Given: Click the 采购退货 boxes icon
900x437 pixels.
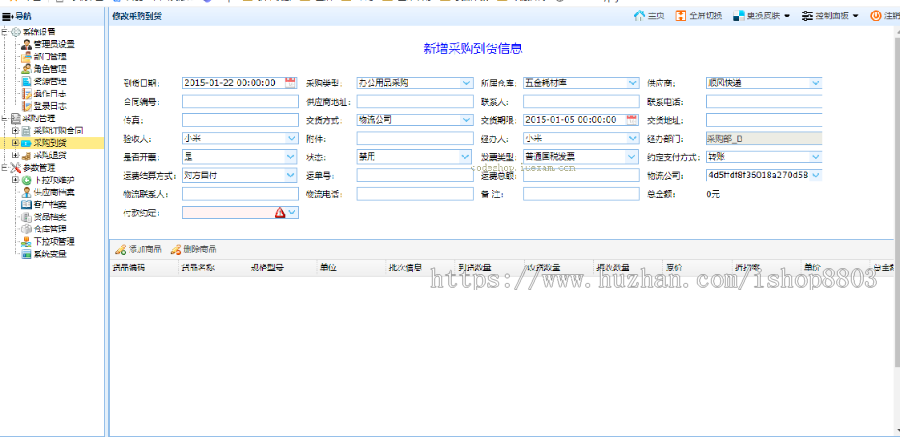Looking at the screenshot, I should [x=26, y=156].
